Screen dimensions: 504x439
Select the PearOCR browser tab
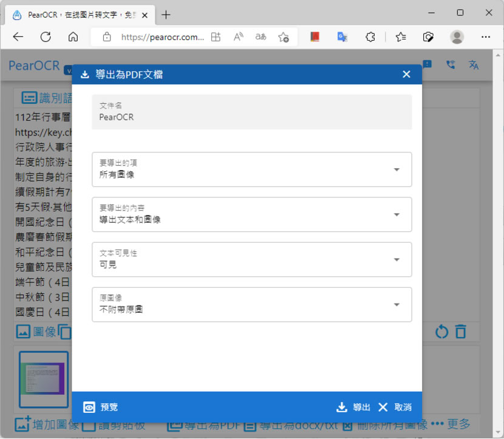pyautogui.click(x=80, y=15)
